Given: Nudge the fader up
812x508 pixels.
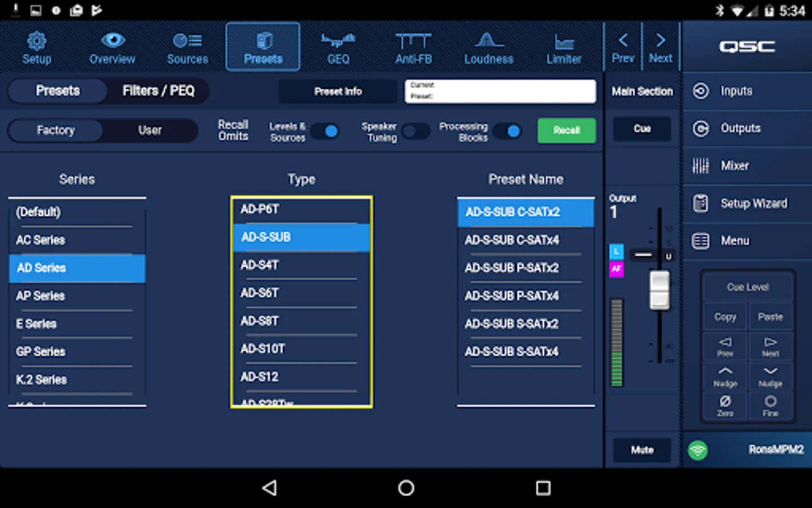Looking at the screenshot, I should pos(725,376).
